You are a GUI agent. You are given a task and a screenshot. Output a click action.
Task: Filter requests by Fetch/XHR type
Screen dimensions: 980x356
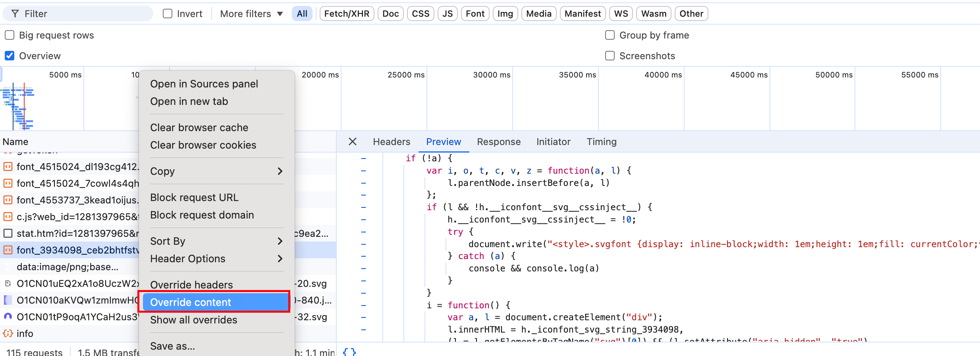346,14
